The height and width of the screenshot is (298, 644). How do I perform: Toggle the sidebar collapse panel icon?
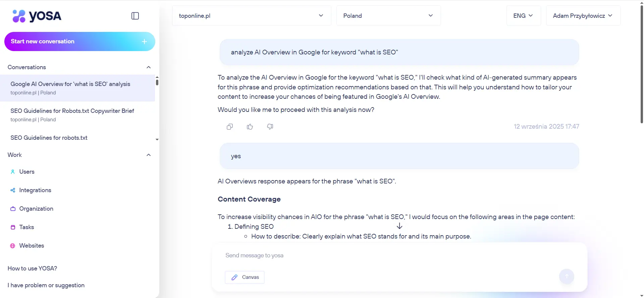pos(135,16)
